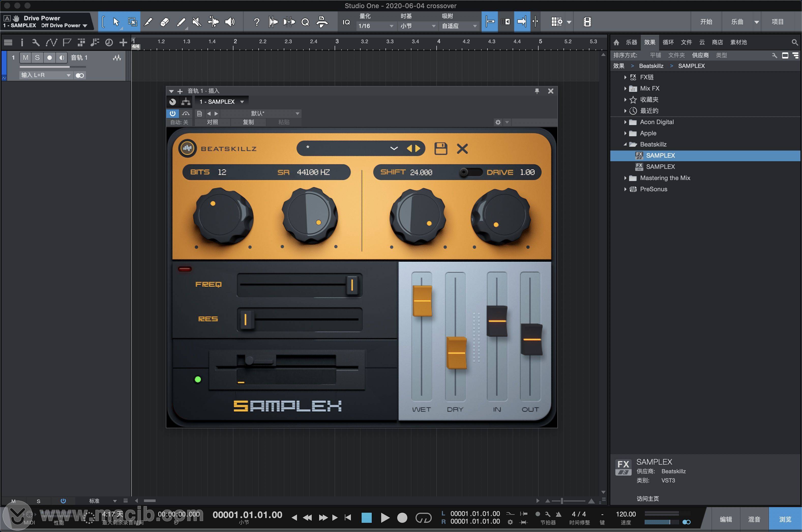Select the Eraser tool
802x532 pixels.
pyautogui.click(x=165, y=22)
